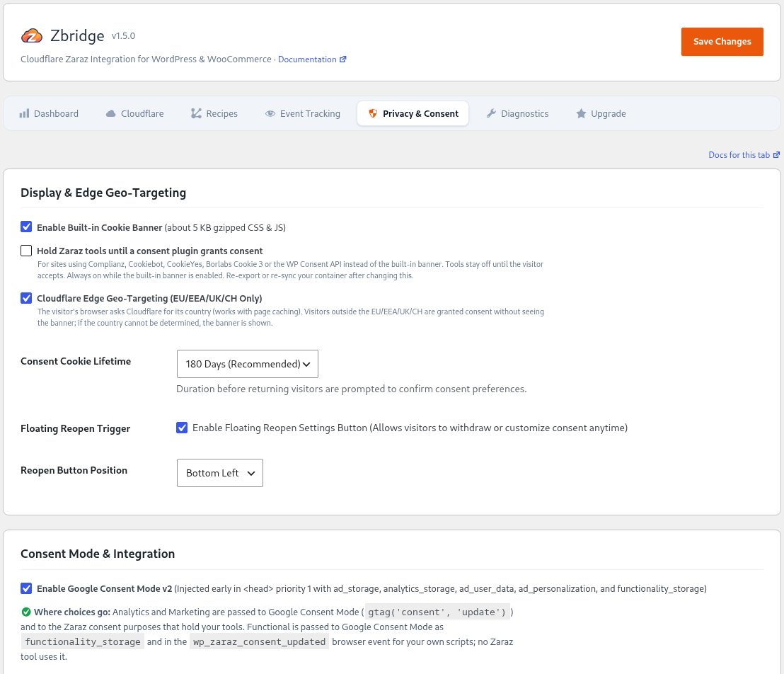Click the Display & Edge Geo-Targeting heading

click(x=103, y=193)
